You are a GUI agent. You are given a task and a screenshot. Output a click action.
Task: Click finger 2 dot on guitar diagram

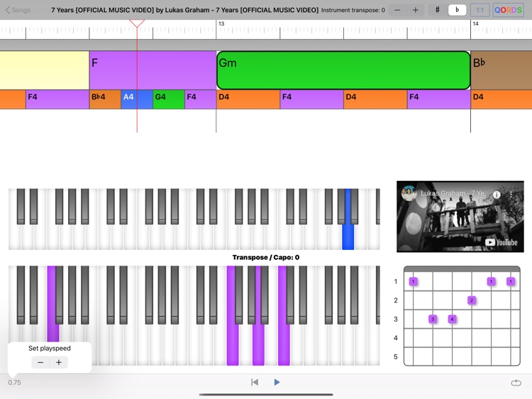[x=472, y=300]
